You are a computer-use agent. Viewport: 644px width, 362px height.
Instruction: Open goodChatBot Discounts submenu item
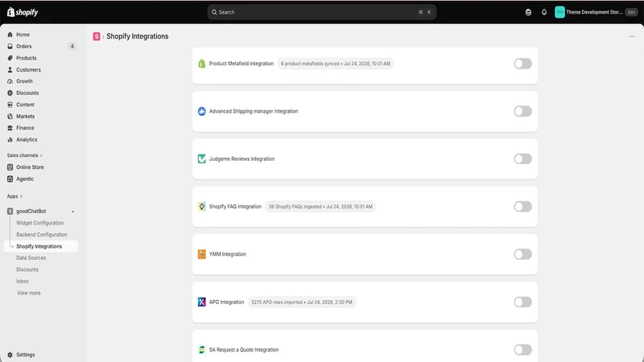point(27,269)
